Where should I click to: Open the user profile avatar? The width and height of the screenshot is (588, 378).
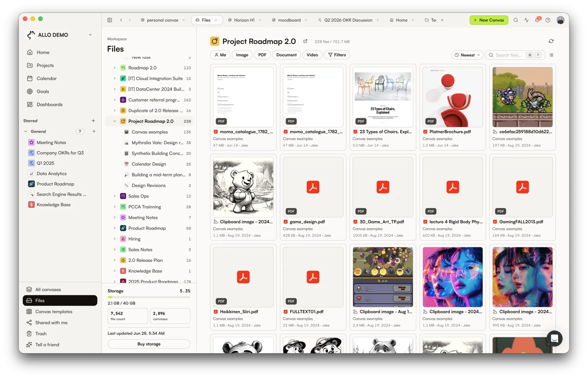[x=560, y=20]
